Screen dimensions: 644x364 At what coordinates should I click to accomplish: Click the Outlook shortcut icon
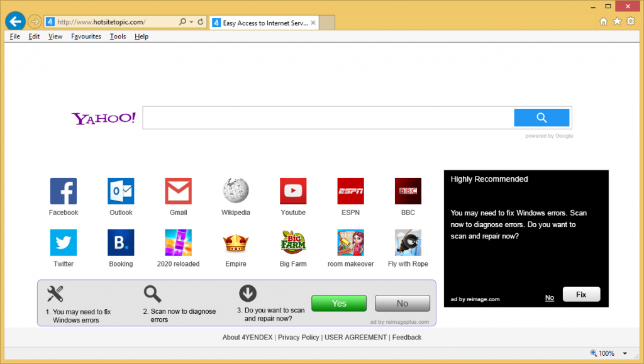(x=121, y=191)
